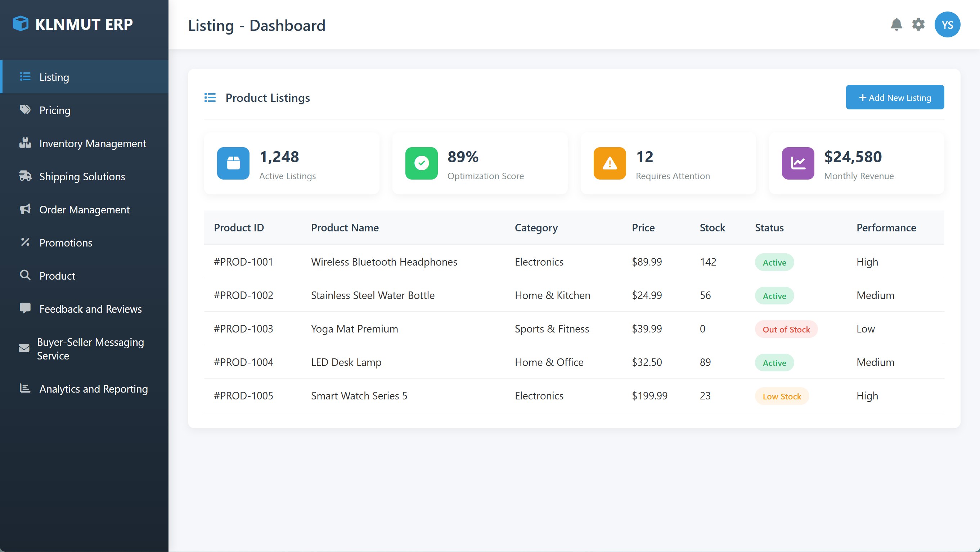
Task: Click the Inventory Management icon
Action: pos(25,143)
